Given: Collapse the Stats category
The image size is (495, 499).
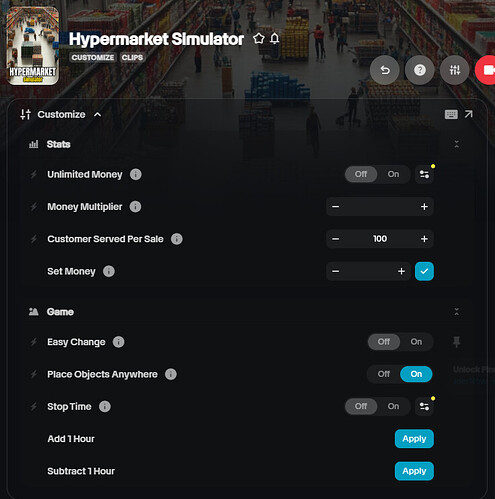Looking at the screenshot, I should (457, 144).
